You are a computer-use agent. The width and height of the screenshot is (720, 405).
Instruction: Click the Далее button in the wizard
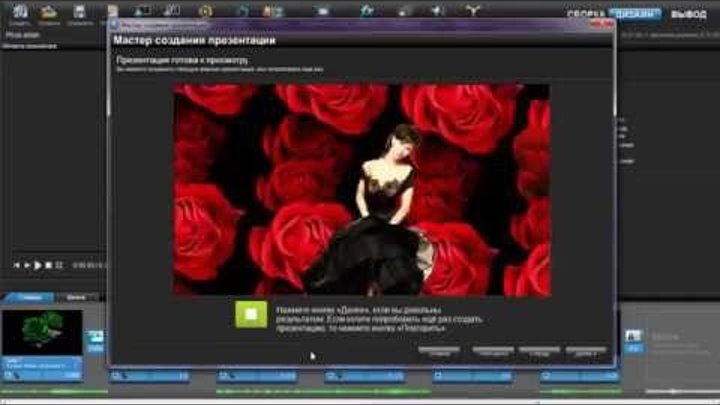point(586,352)
